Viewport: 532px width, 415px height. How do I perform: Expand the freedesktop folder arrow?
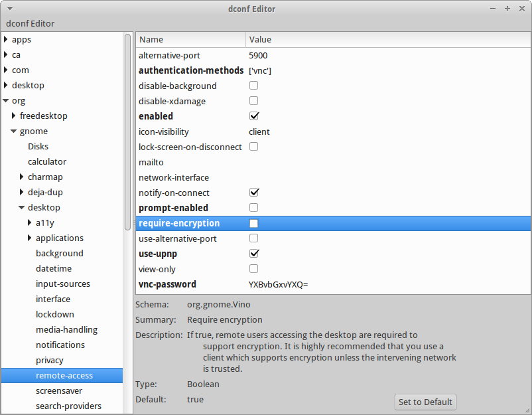[14, 116]
